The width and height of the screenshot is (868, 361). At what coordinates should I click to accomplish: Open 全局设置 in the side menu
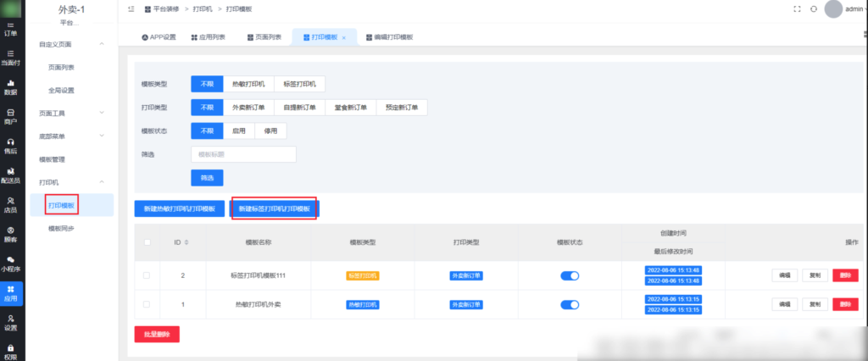coord(61,90)
